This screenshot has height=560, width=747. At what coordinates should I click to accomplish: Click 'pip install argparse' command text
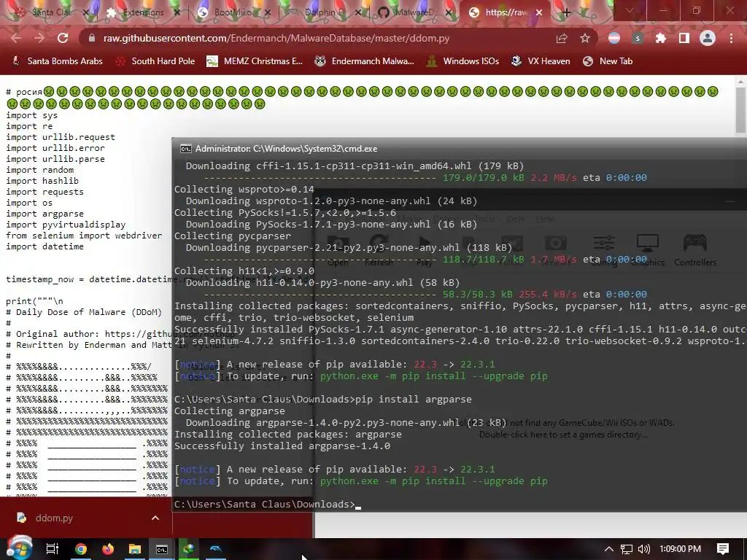[x=414, y=399]
